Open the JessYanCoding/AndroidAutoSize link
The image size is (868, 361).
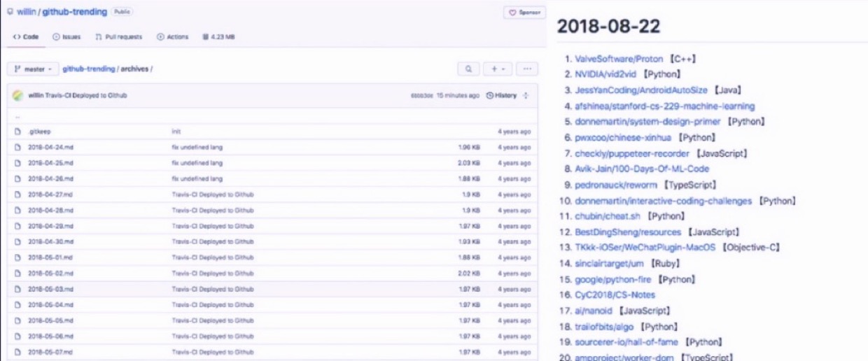click(641, 90)
